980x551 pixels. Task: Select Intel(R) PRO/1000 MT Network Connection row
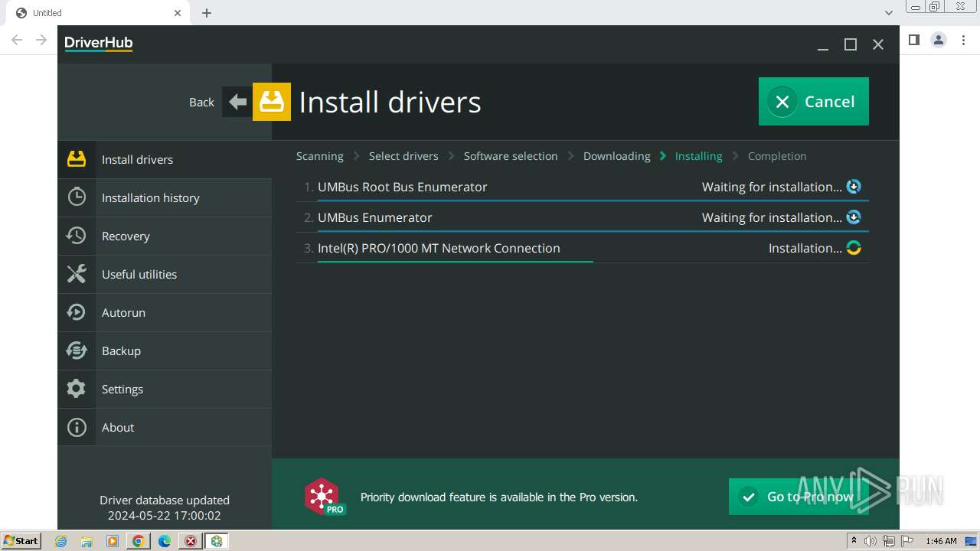pos(583,248)
